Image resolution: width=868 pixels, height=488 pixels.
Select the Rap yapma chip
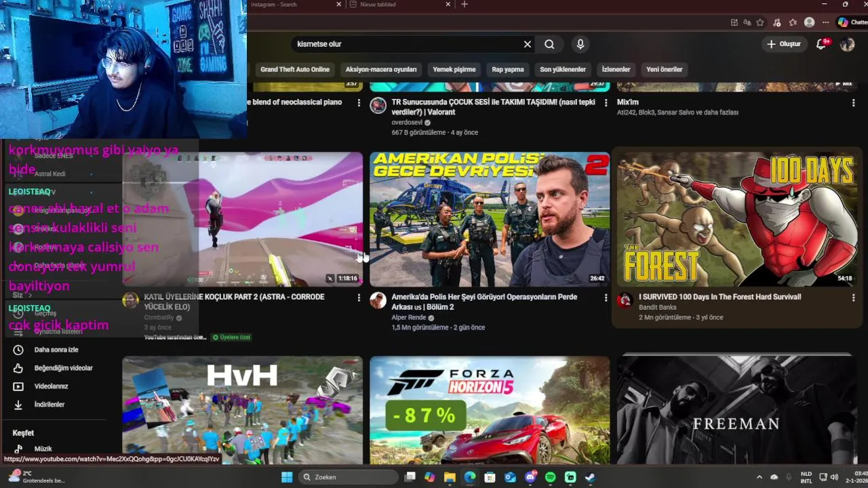point(508,69)
